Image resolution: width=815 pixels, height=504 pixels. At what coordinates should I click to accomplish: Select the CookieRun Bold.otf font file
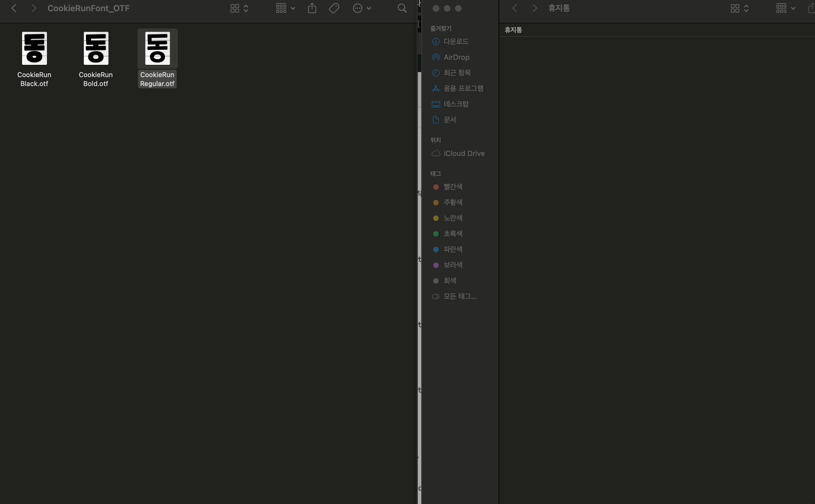point(96,59)
